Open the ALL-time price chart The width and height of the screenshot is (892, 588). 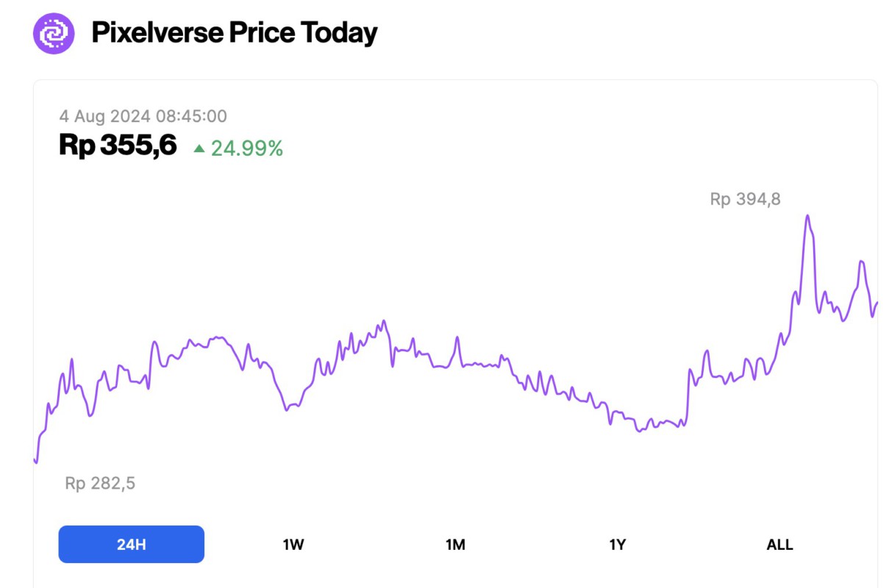tap(780, 544)
